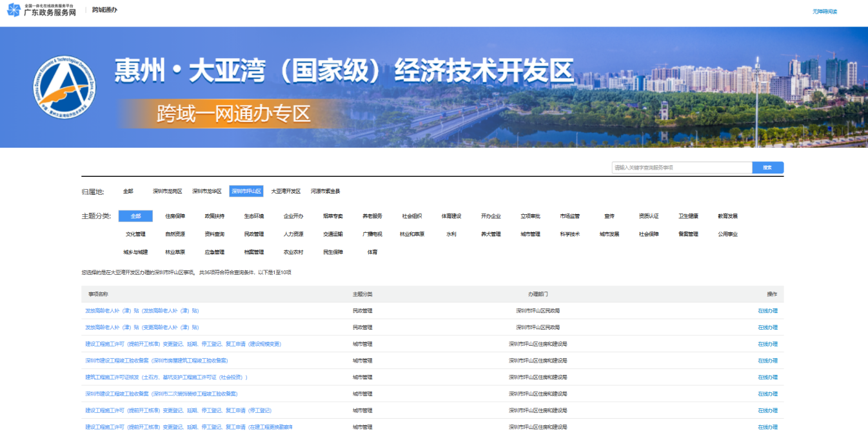Pick the 应急管理 topic filter
This screenshot has height=431, width=868.
214,252
